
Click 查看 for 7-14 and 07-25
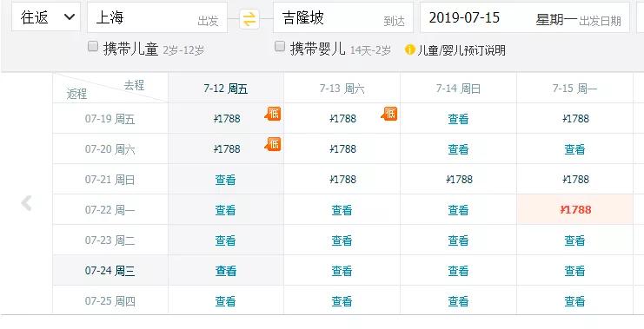(x=458, y=301)
